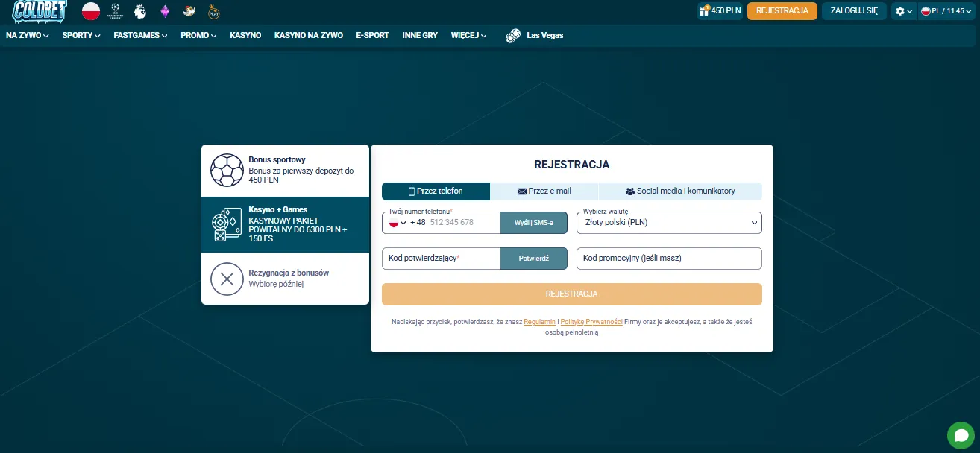Click the 450 PLN gift bonus icon
Viewport: 980px width, 453px height.
pyautogui.click(x=704, y=11)
